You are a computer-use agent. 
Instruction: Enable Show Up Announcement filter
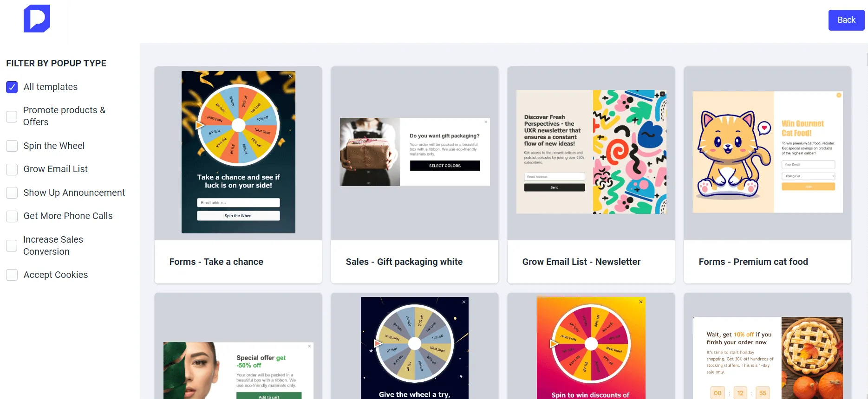tap(12, 193)
